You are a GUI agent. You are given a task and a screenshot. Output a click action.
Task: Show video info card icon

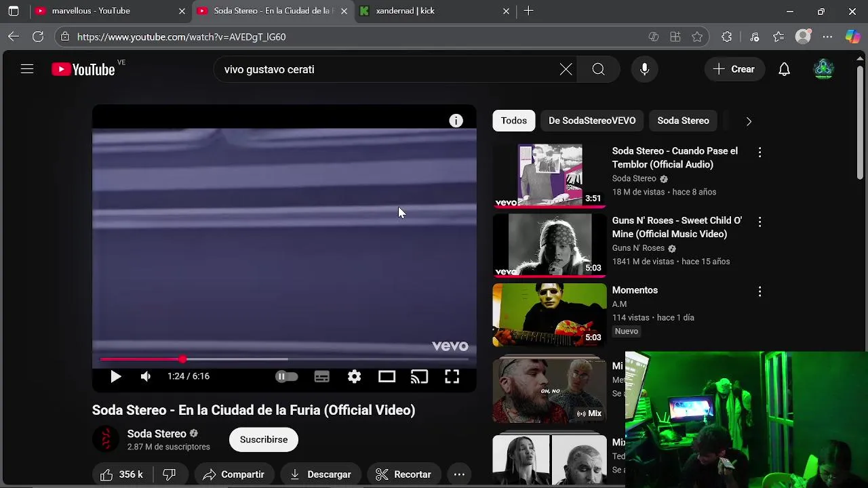456,121
